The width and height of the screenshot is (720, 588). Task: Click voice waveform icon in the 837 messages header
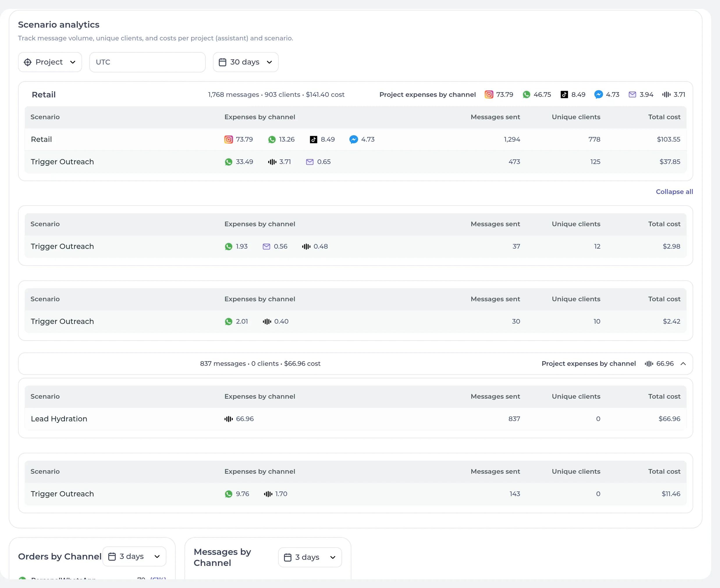click(x=649, y=364)
